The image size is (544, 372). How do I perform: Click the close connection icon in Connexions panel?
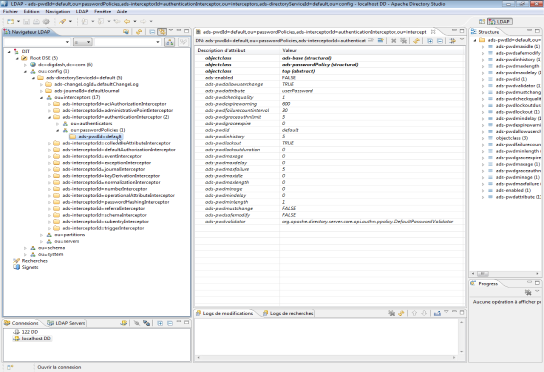coord(146,323)
